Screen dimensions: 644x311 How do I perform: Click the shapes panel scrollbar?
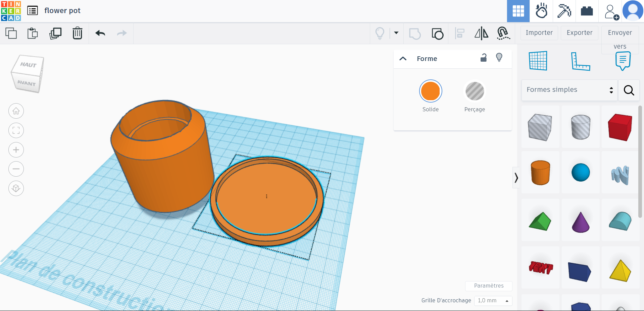[x=640, y=162]
